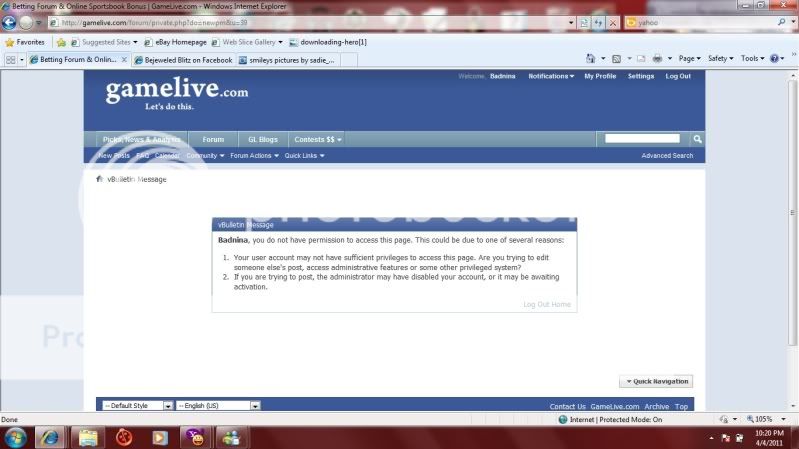Open the GL Blogs navigation tab
The height and width of the screenshot is (449, 799).
[263, 139]
